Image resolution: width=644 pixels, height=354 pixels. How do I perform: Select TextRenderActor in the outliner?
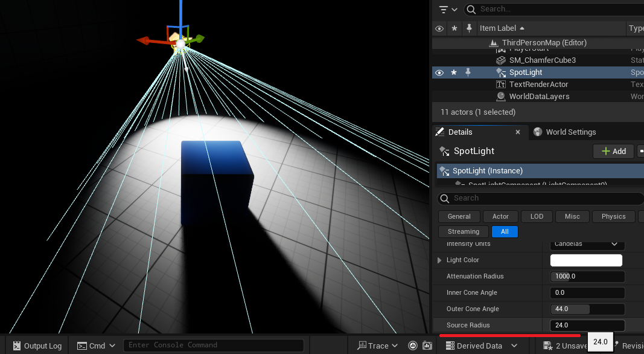538,85
